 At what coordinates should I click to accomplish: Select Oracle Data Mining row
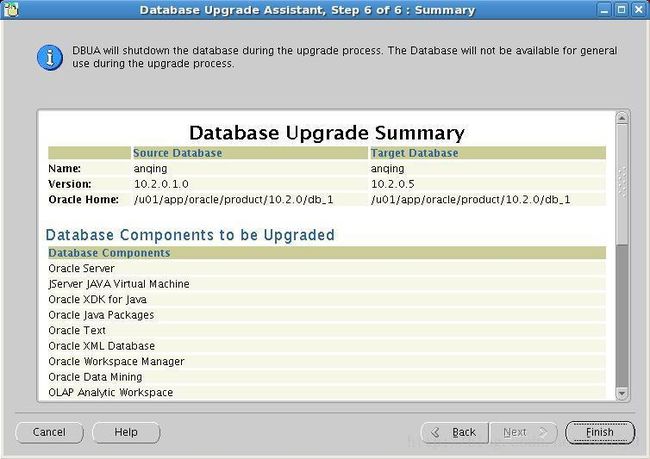point(327,377)
